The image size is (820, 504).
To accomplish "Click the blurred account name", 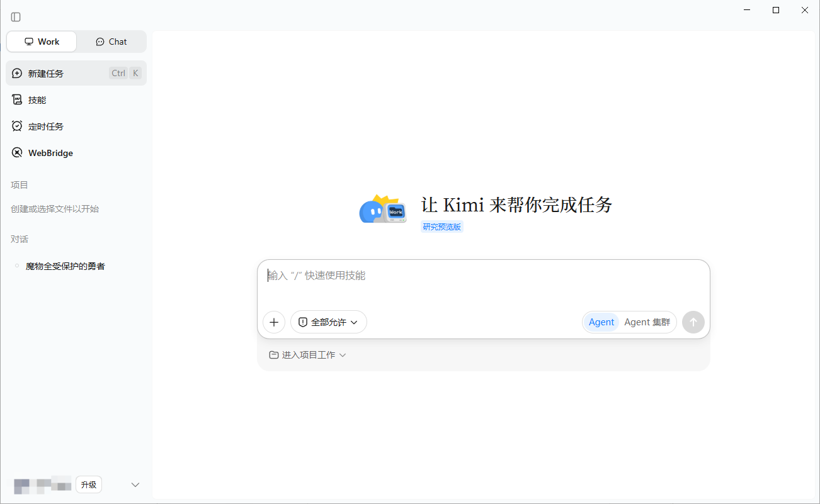I will (x=42, y=484).
